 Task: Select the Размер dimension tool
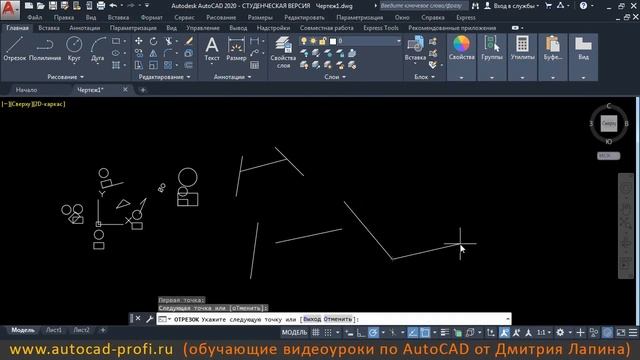click(x=236, y=49)
